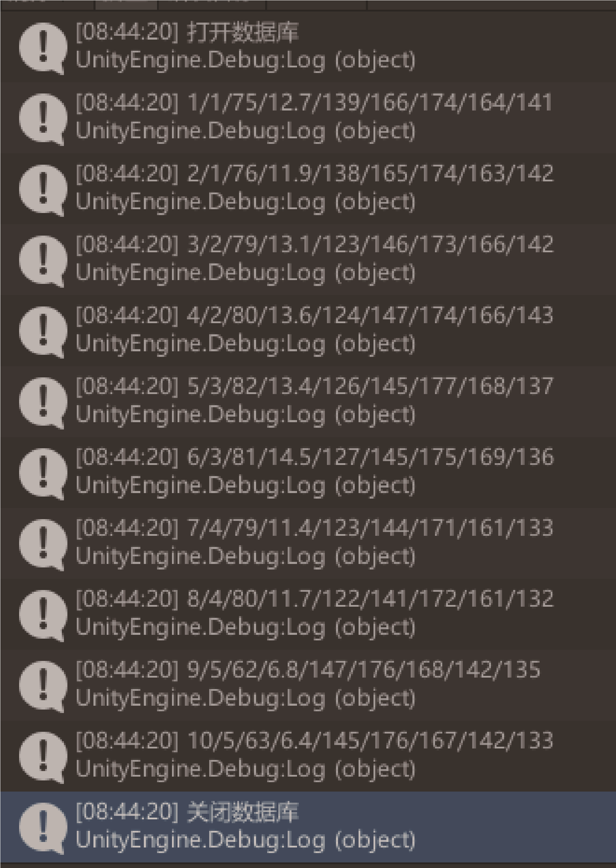The width and height of the screenshot is (616, 868).
Task: Select log entry 8/4/80/11.7/122/141/172/161/132
Action: [308, 614]
